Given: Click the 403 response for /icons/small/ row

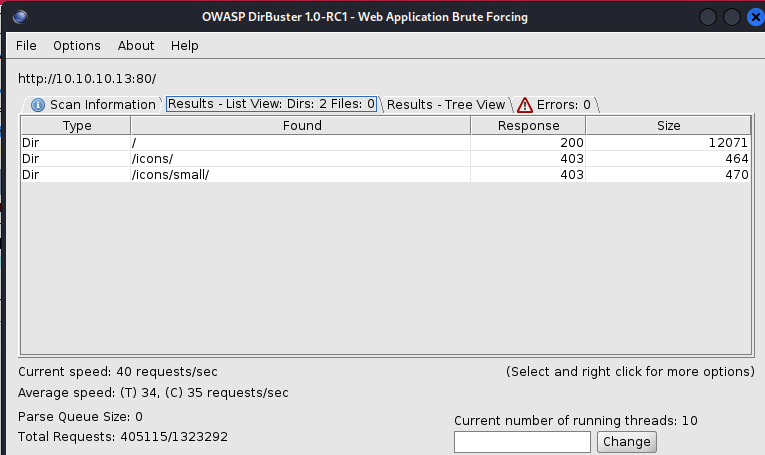Looking at the screenshot, I should [528, 175].
